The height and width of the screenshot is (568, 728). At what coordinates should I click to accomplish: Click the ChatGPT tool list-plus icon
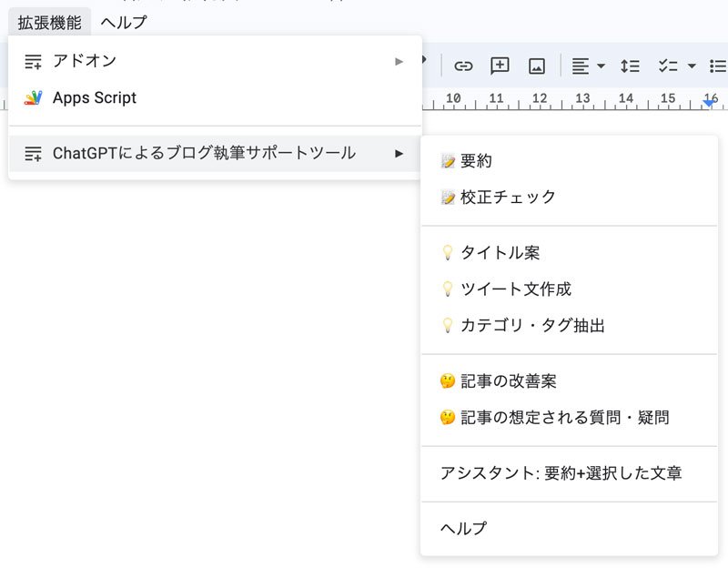[x=33, y=153]
